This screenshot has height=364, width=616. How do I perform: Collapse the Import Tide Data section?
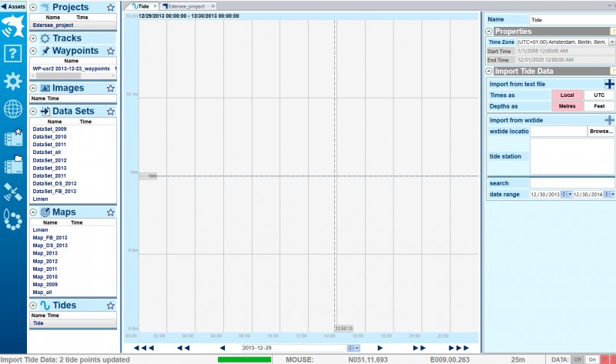click(489, 71)
